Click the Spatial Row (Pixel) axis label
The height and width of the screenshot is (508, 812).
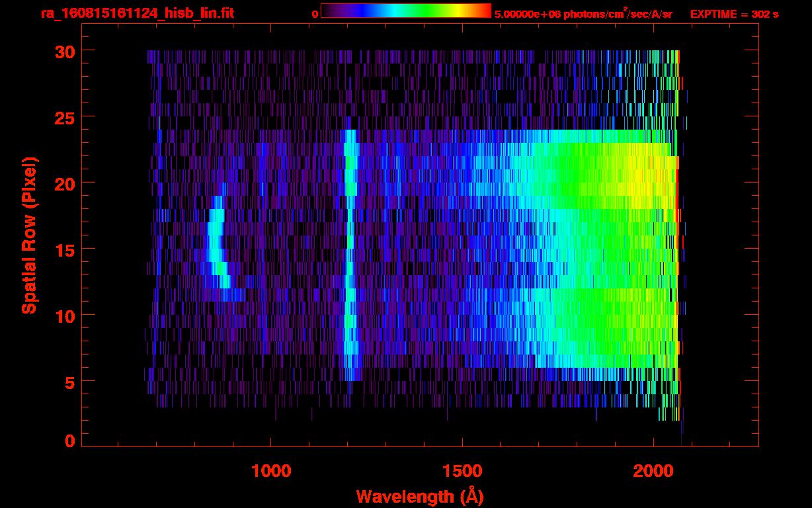(30, 235)
